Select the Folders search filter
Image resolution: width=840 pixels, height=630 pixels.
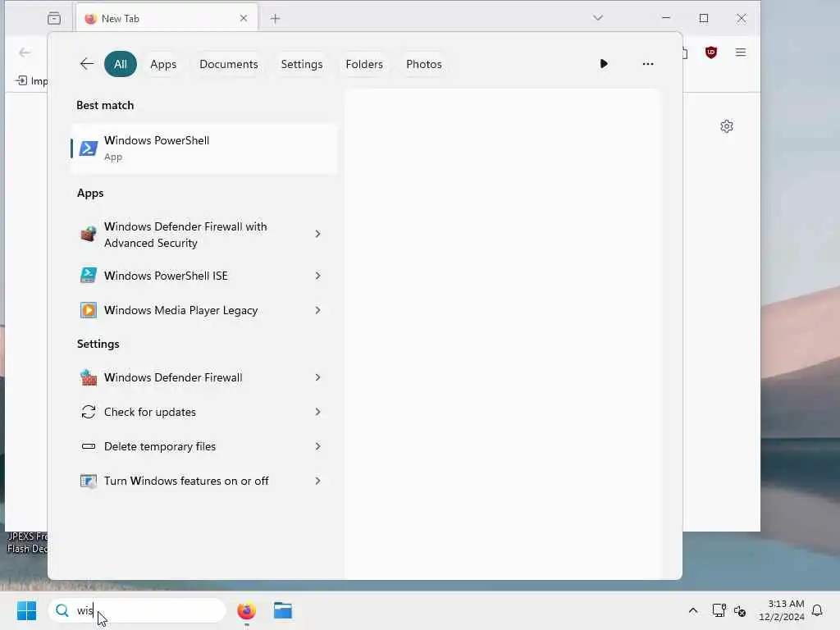point(364,64)
